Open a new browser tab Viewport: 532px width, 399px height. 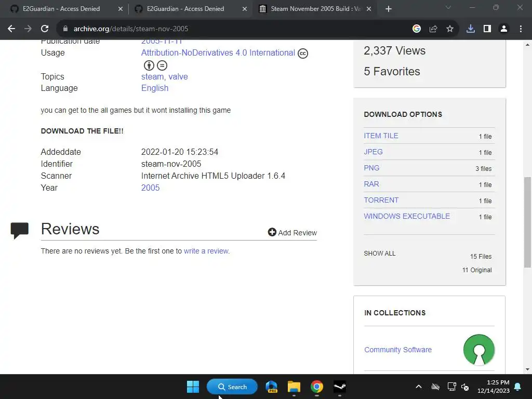[389, 9]
